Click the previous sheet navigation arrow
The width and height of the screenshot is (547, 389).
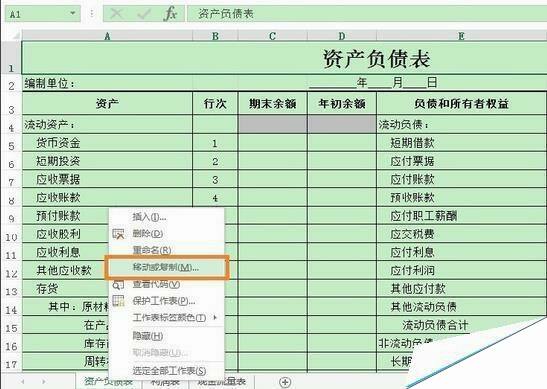(x=23, y=382)
